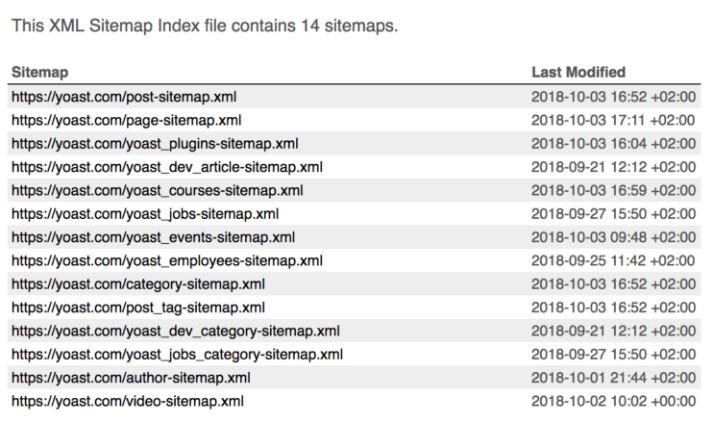Open the video-sitemap.xml link
The height and width of the screenshot is (422, 712).
[128, 401]
